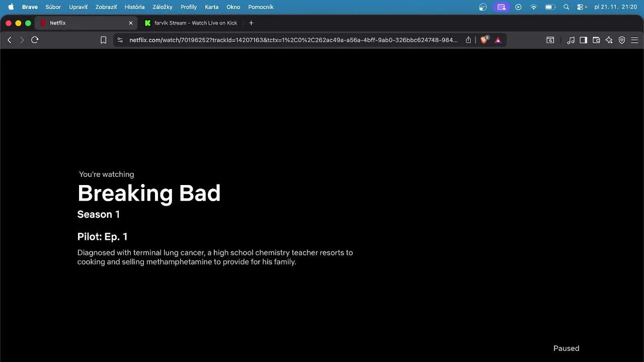Image resolution: width=644 pixels, height=362 pixels.
Task: Open the Apple menu
Action: point(11,7)
